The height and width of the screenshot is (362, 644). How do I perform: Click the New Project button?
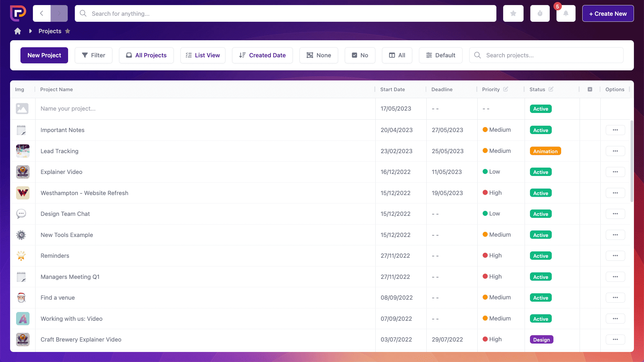44,55
